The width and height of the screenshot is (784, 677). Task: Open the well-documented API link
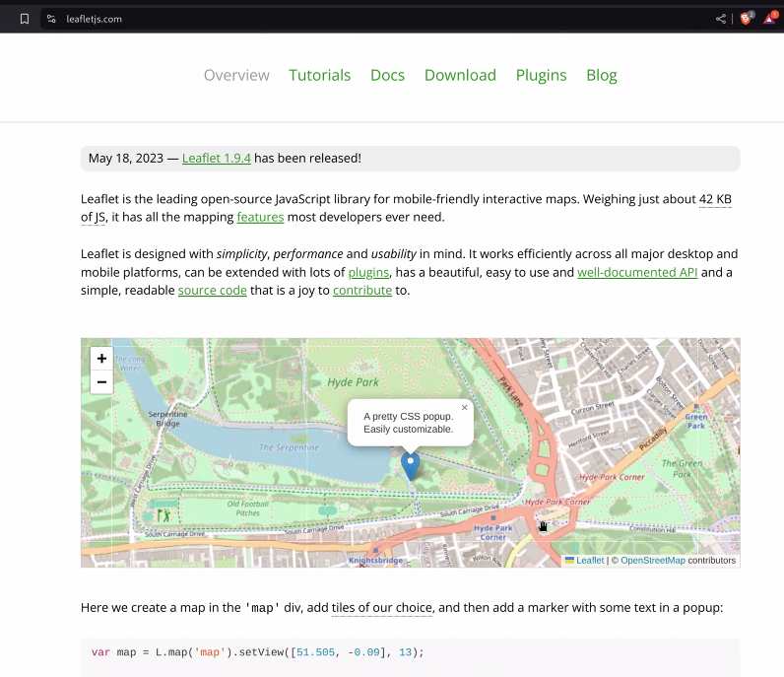click(637, 272)
